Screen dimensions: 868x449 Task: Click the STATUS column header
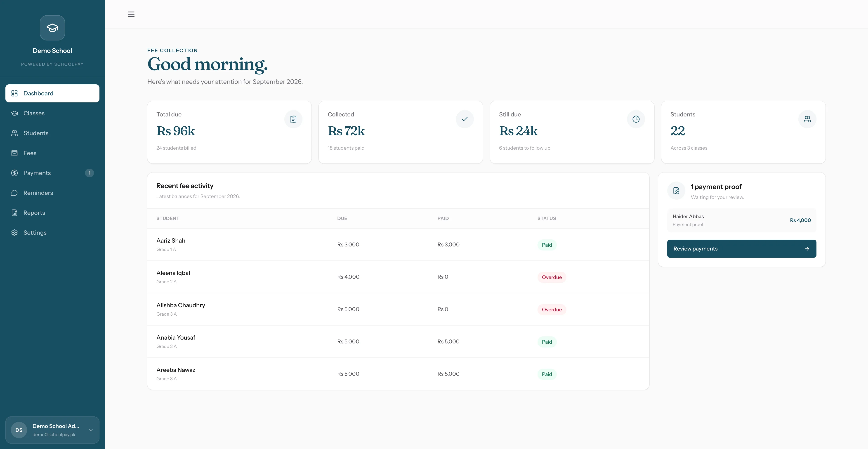click(547, 218)
